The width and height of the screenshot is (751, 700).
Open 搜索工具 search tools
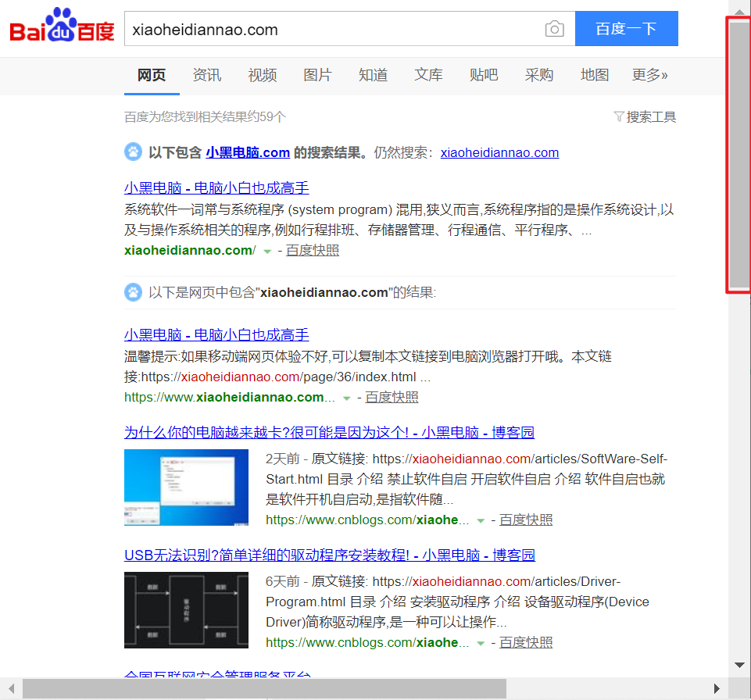pyautogui.click(x=651, y=117)
